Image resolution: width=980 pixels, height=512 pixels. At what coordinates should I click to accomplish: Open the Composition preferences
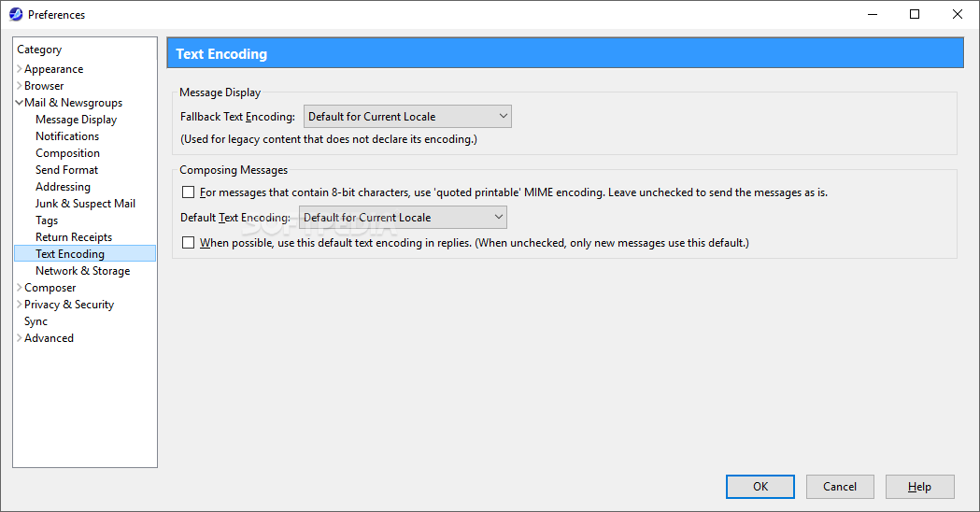(x=67, y=153)
